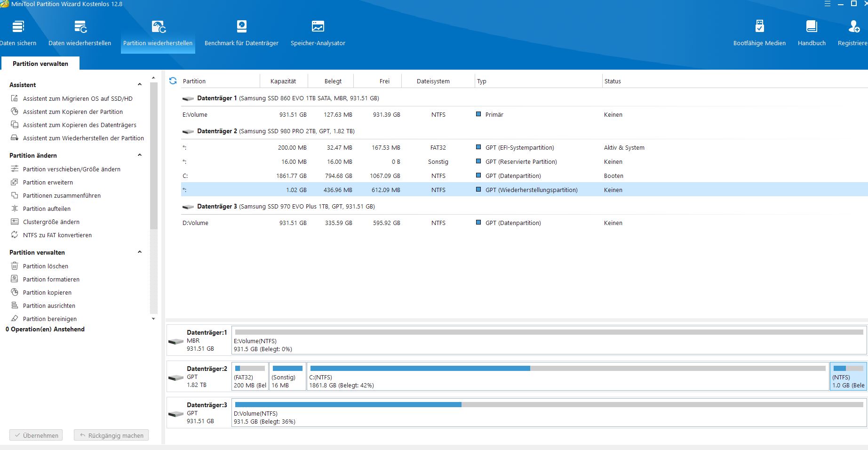868x450 pixels.
Task: Open the Daten sichern tool icon
Action: 18,26
